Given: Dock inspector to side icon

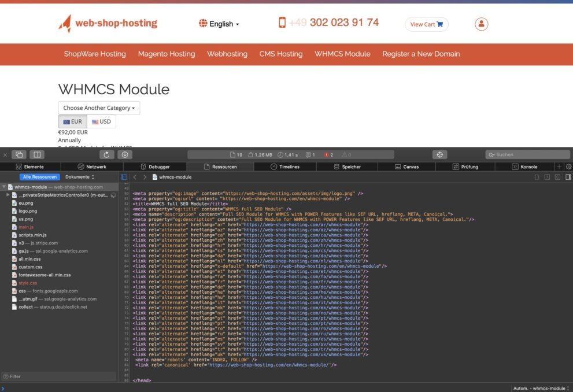Looking at the screenshot, I should (37, 155).
